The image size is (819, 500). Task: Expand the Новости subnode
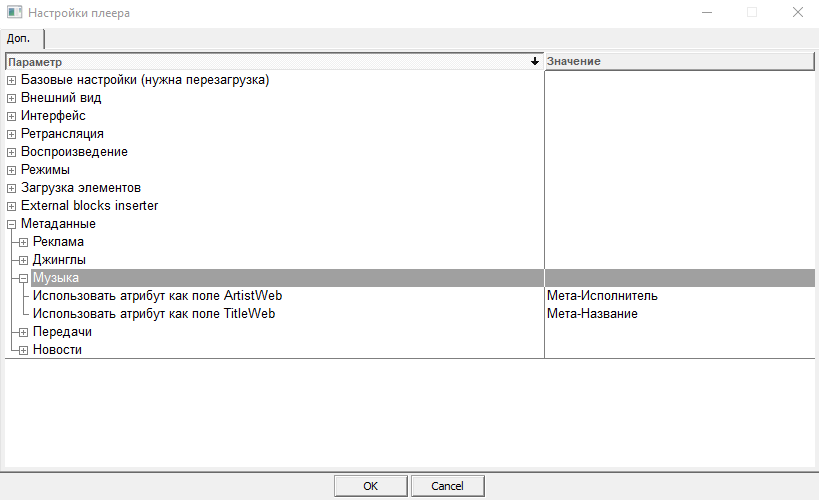[x=24, y=350]
